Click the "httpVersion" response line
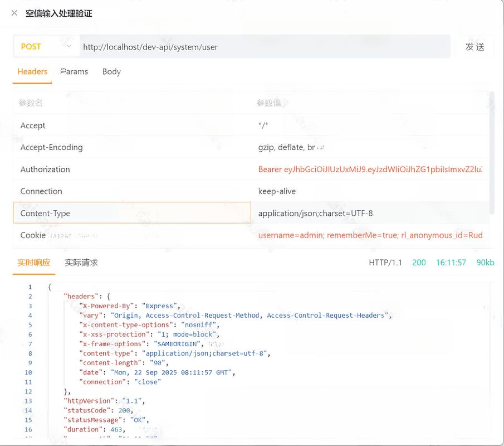504x446 pixels. (104, 401)
